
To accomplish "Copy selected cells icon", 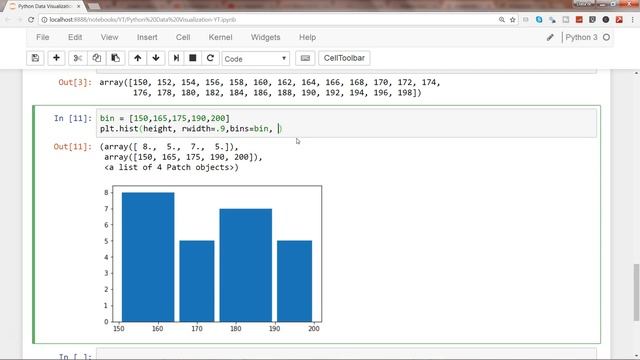I will click(x=97, y=58).
